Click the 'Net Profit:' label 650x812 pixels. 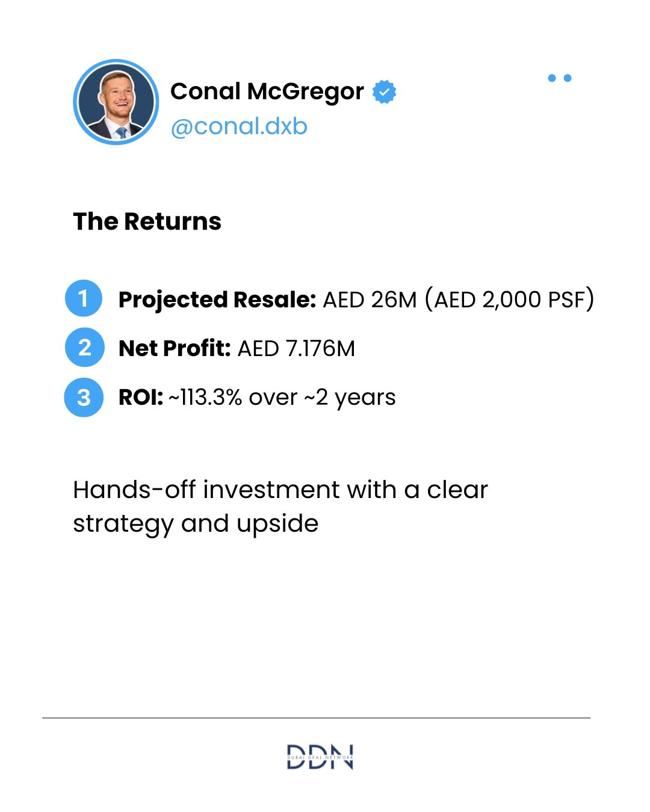click(175, 348)
